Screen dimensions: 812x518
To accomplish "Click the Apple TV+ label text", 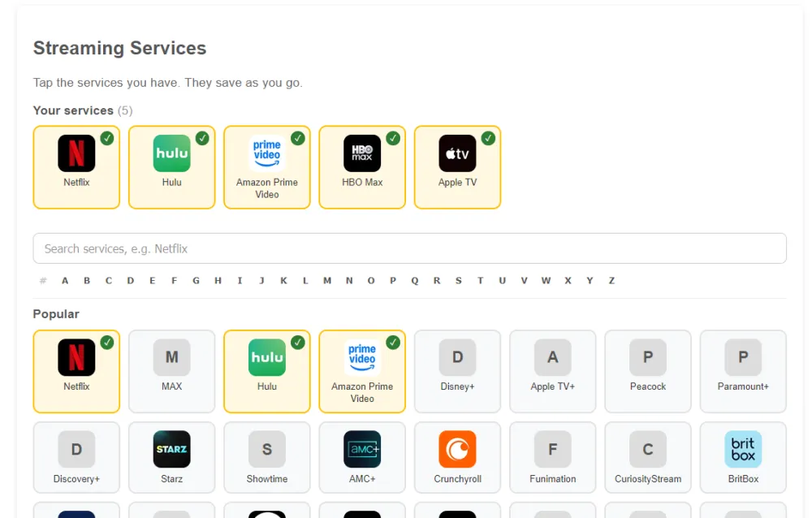I will 553,386.
